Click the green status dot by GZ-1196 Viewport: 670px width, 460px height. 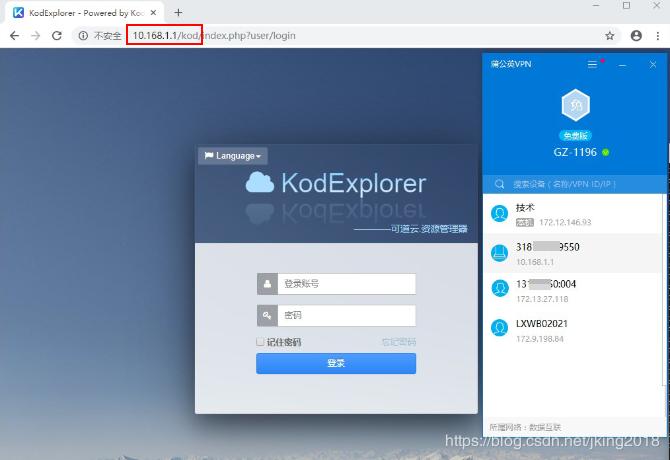605,152
